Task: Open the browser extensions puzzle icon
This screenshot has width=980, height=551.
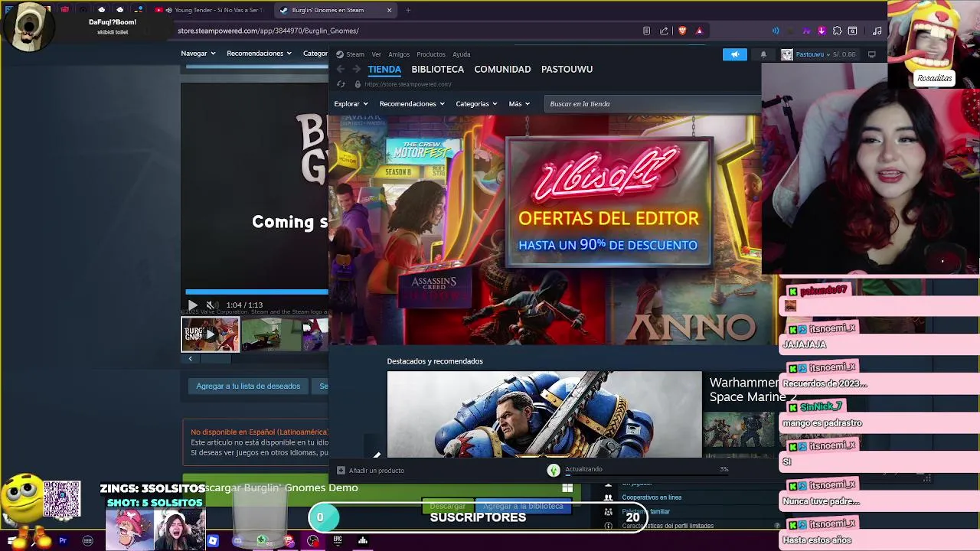Action: pyautogui.click(x=837, y=31)
